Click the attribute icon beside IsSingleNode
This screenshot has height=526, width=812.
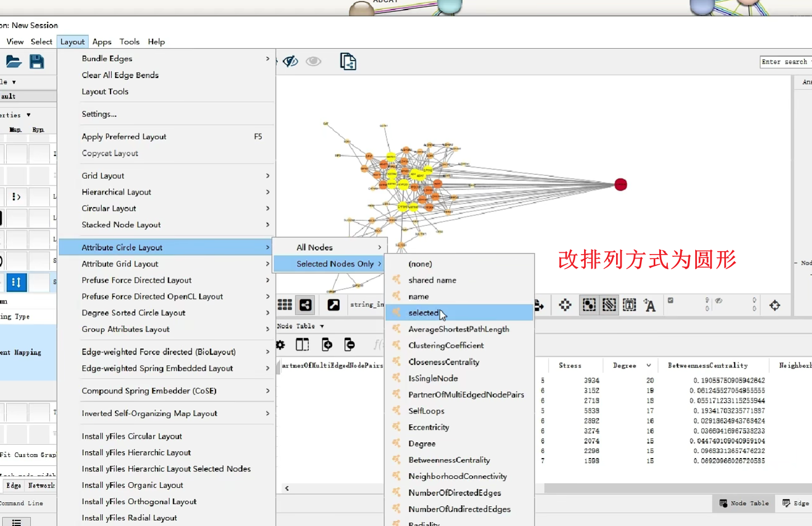pos(396,378)
